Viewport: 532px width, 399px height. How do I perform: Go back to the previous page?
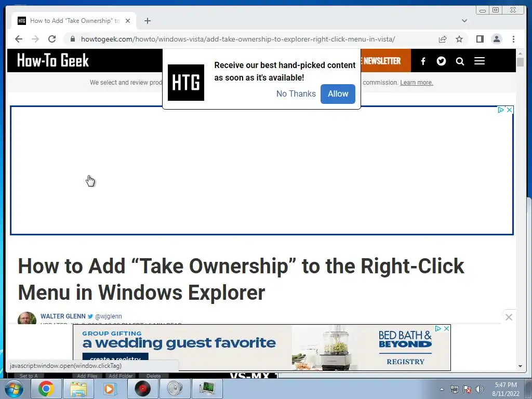click(x=19, y=39)
